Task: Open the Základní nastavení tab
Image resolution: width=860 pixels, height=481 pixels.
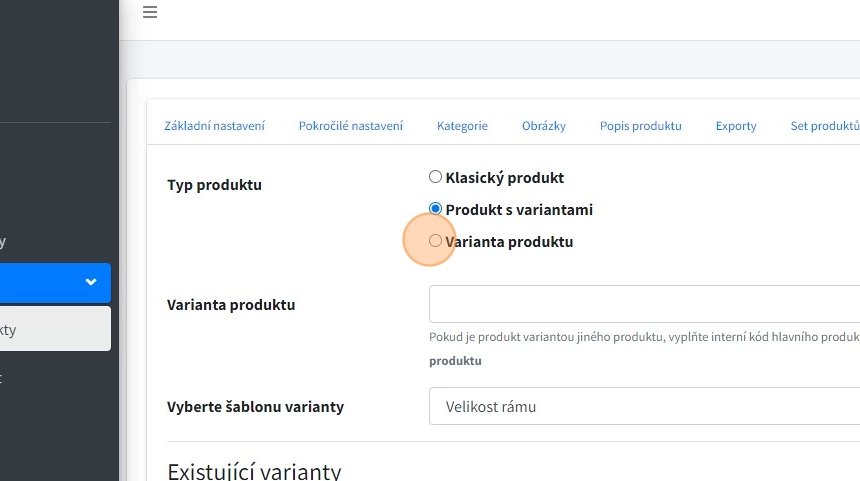Action: 214,126
